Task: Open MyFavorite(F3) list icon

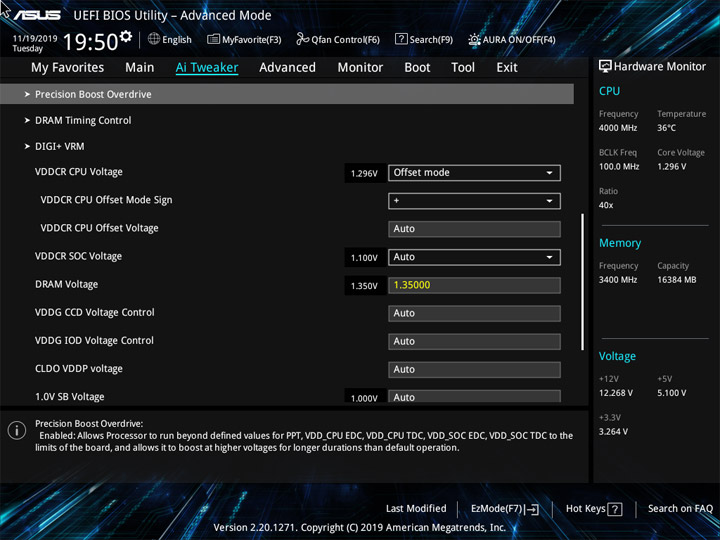Action: [213, 39]
